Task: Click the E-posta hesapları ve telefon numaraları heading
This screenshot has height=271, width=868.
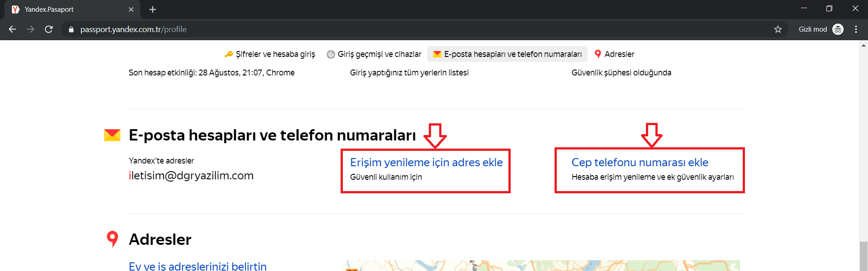Action: [272, 135]
